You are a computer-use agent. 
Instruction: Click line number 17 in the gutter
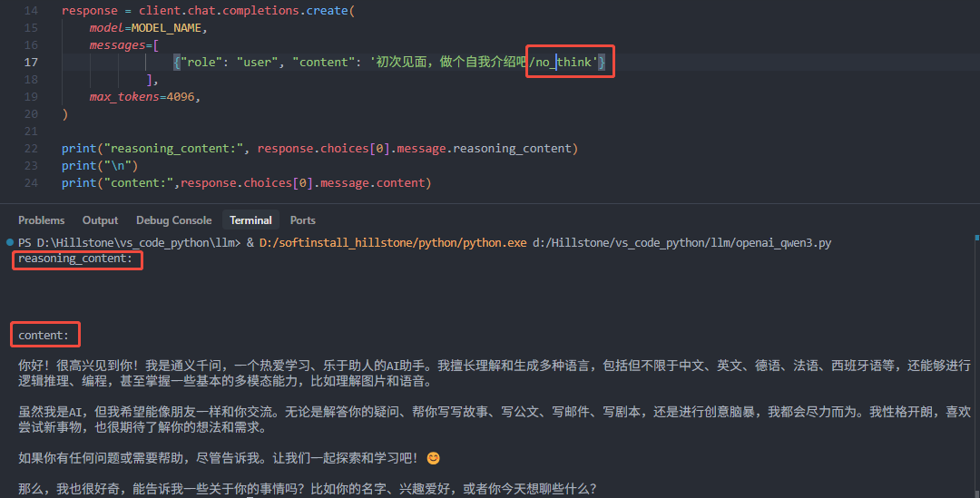pos(31,62)
